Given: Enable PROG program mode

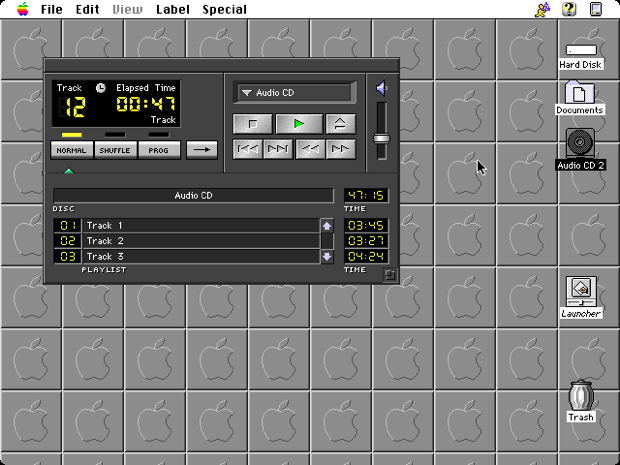Looking at the screenshot, I should pos(159,150).
